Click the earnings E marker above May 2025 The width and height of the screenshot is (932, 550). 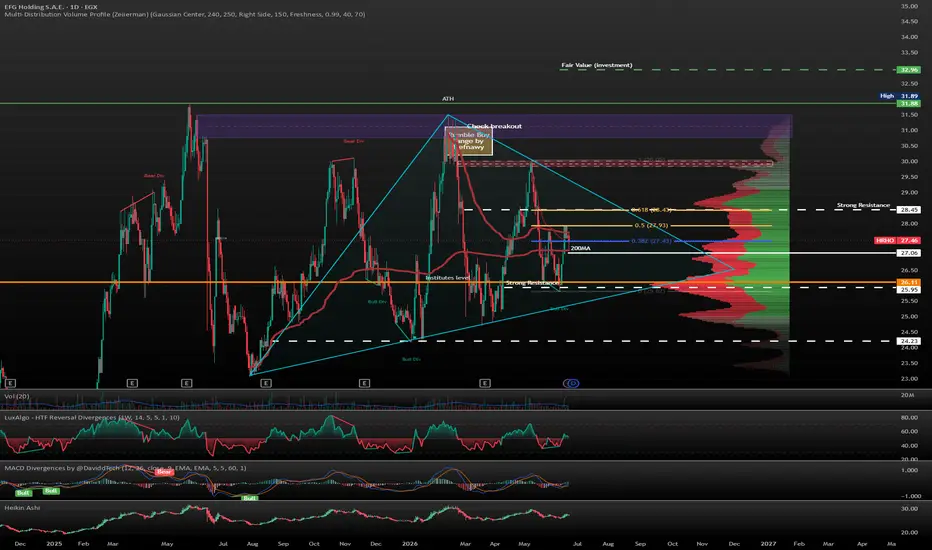pyautogui.click(x=186, y=384)
